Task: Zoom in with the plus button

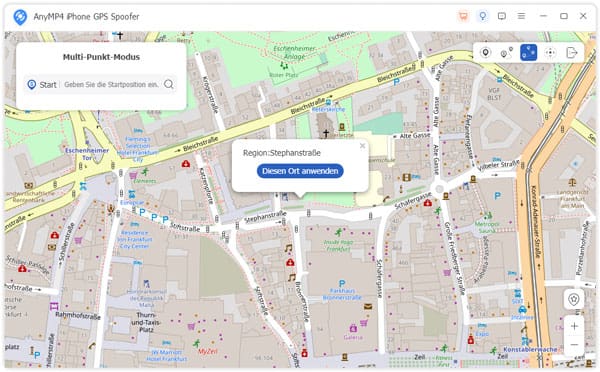Action: coord(574,326)
